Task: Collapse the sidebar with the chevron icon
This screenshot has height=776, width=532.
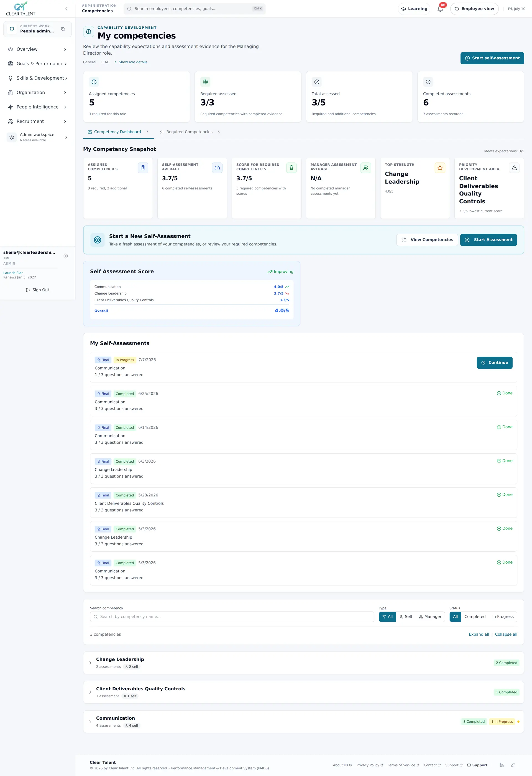Action: click(66, 9)
